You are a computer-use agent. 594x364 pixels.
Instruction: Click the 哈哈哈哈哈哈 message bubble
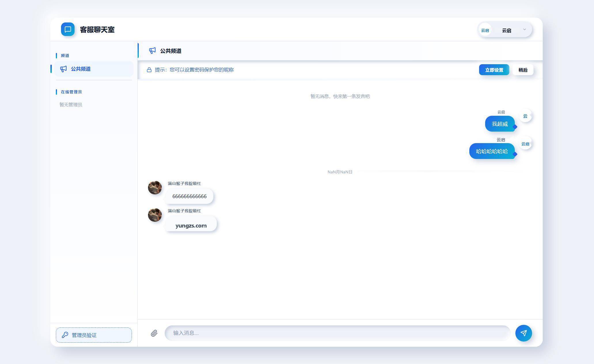click(x=492, y=151)
